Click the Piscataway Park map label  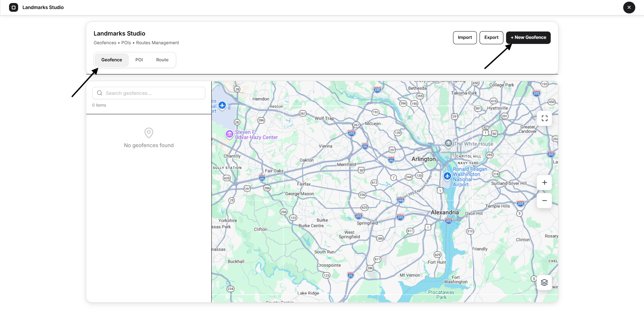pyautogui.click(x=441, y=295)
